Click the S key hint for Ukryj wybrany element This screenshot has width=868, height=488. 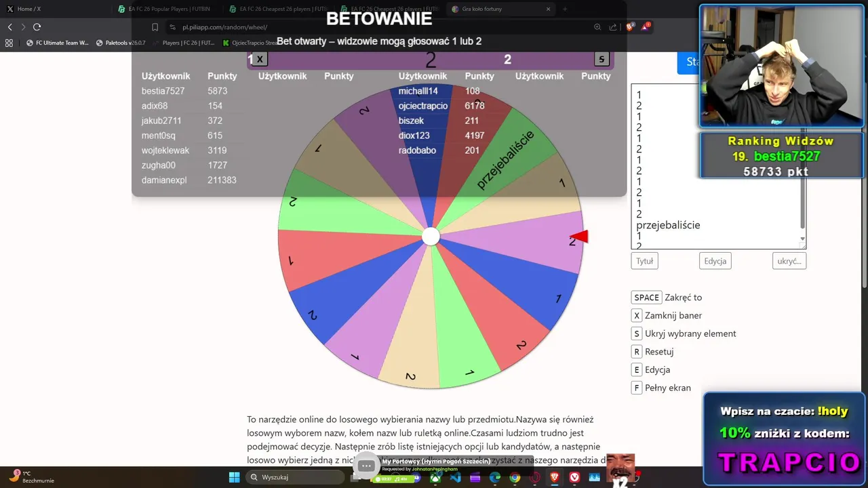click(x=637, y=333)
